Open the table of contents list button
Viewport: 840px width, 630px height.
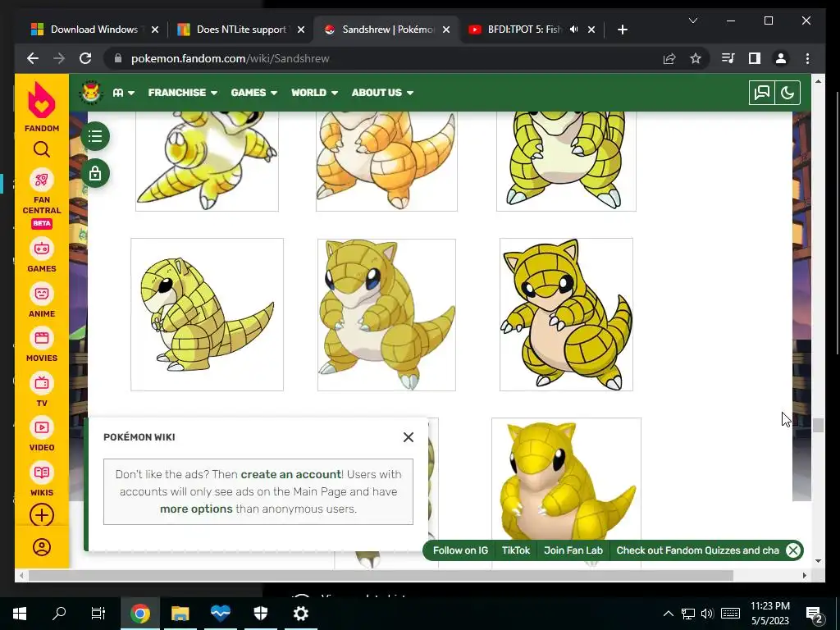(95, 136)
